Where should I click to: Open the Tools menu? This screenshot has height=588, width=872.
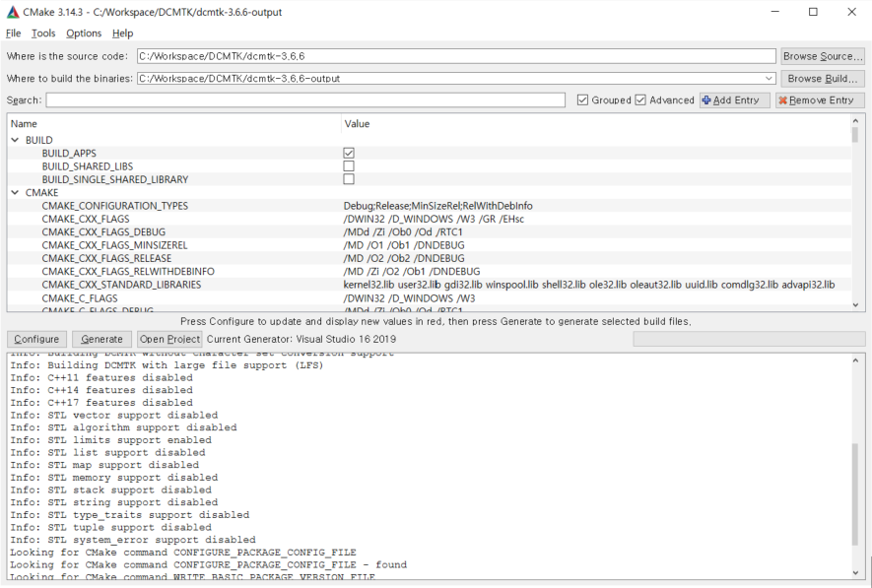coord(43,33)
